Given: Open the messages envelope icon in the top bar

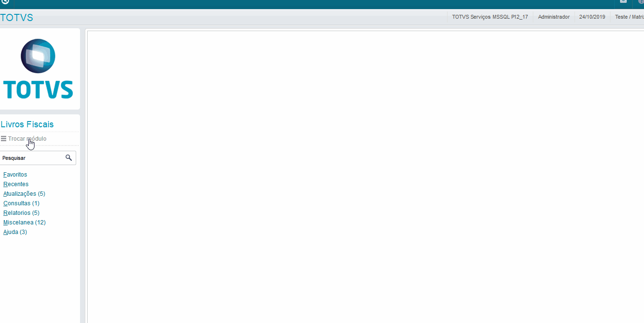Looking at the screenshot, I should tap(623, 2).
